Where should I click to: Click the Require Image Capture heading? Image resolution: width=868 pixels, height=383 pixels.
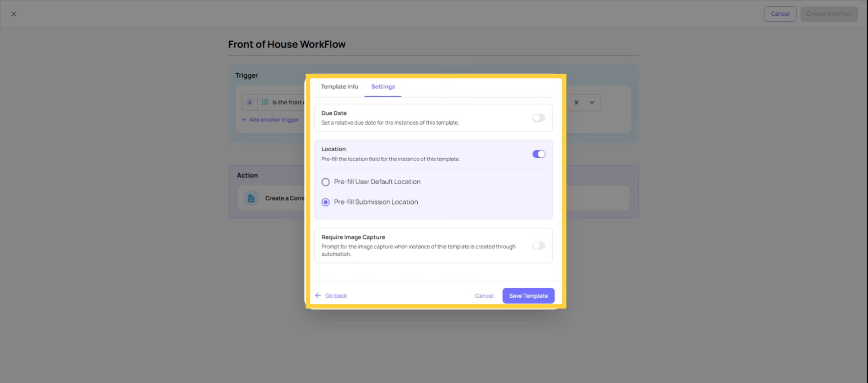tap(353, 237)
